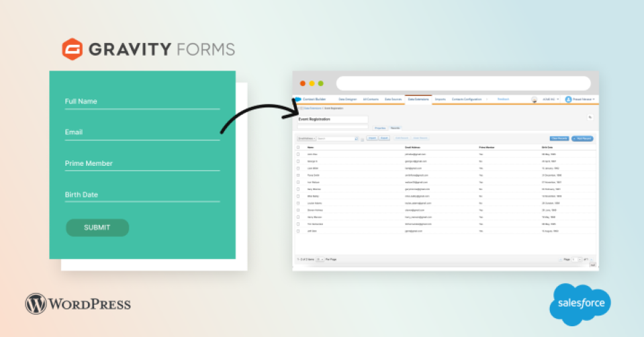Screen dimensions: 644x337
Task: Check the Ivan Watson row checkbox
Action: coord(298,182)
